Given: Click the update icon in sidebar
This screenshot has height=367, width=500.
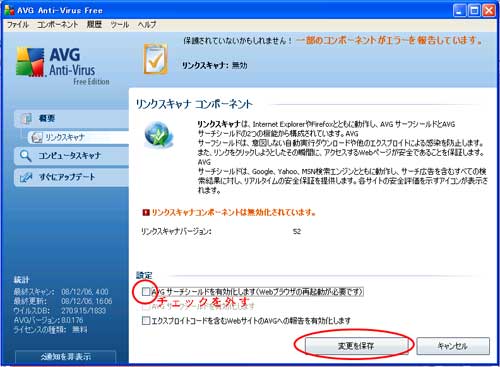Looking at the screenshot, I should [x=26, y=177].
